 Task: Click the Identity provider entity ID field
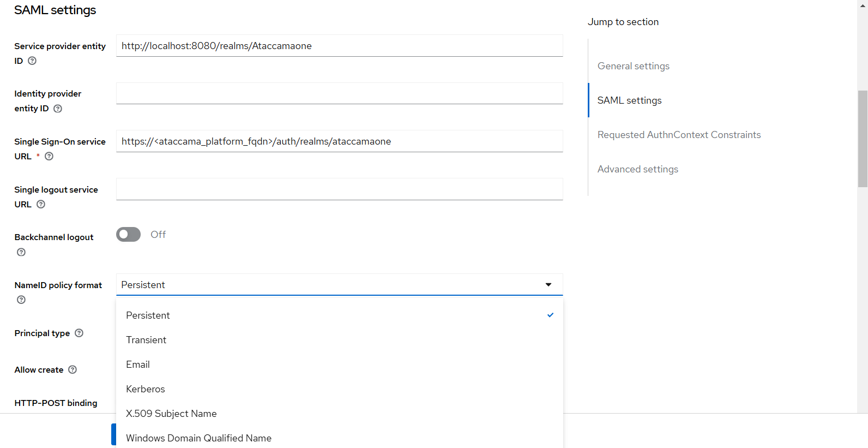coord(339,93)
